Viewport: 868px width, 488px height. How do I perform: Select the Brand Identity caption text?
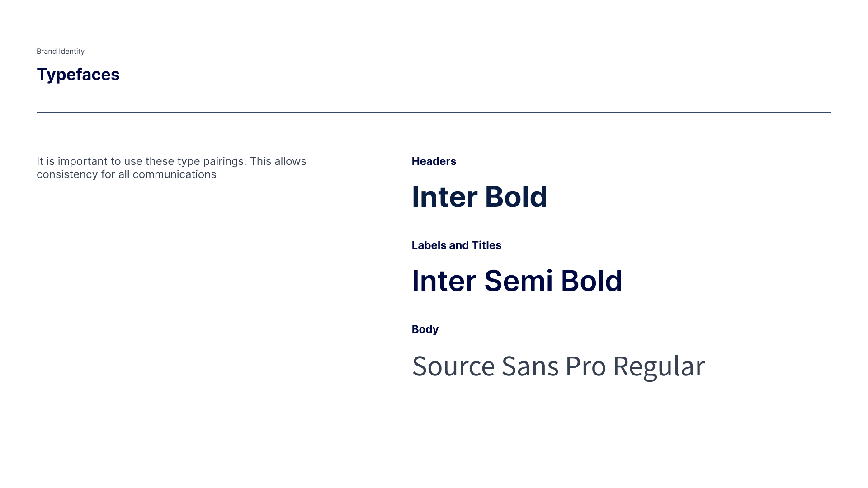point(61,52)
